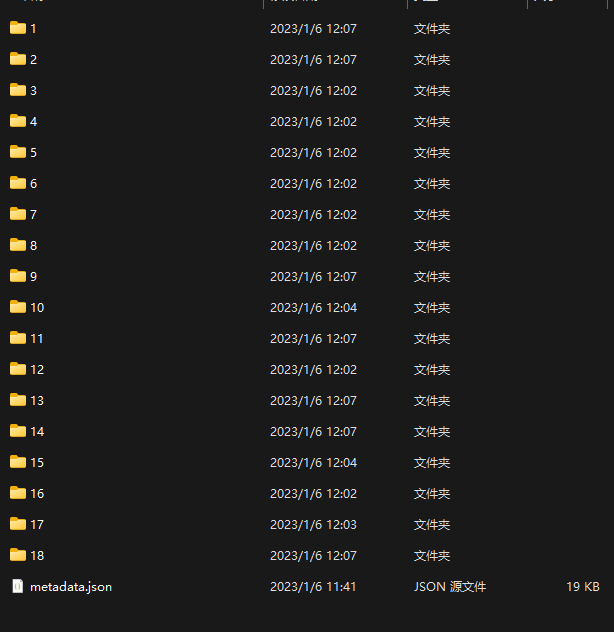Select the folder named 11
Image resolution: width=614 pixels, height=632 pixels.
coord(37,339)
